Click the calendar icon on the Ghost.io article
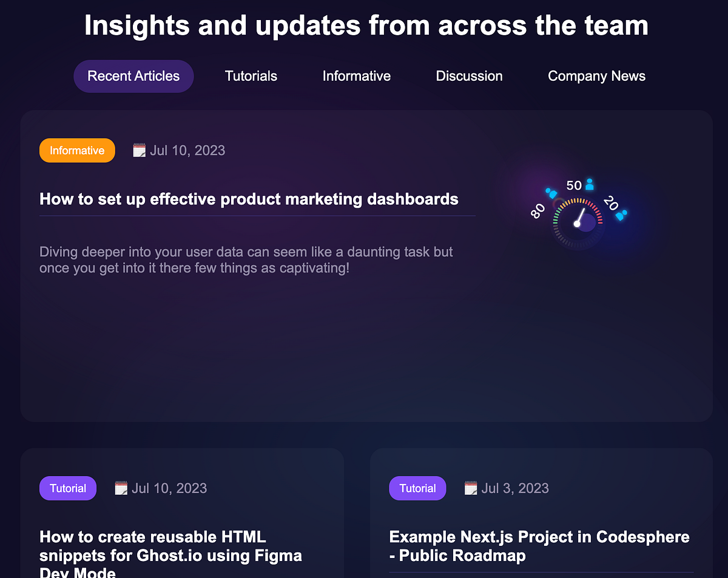 (x=121, y=488)
